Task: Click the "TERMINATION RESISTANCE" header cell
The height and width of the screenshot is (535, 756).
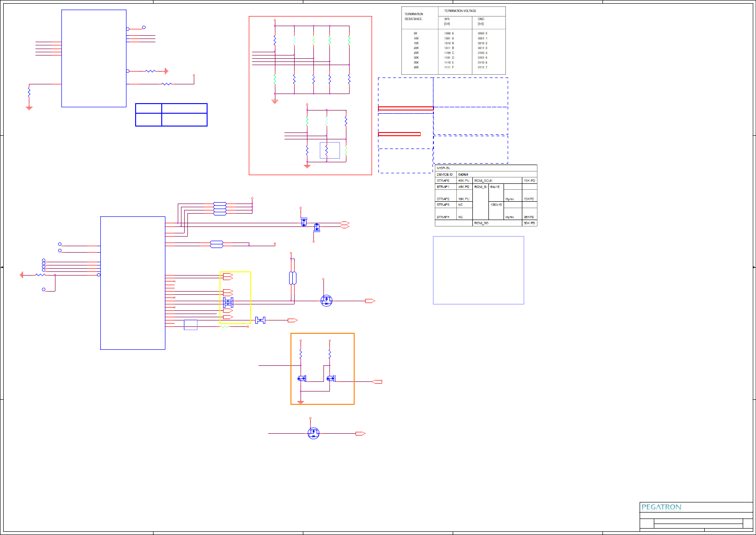Action: point(414,17)
